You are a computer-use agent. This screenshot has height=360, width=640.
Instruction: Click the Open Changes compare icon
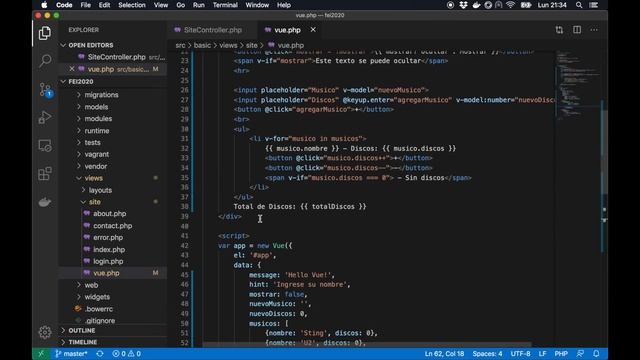559,30
